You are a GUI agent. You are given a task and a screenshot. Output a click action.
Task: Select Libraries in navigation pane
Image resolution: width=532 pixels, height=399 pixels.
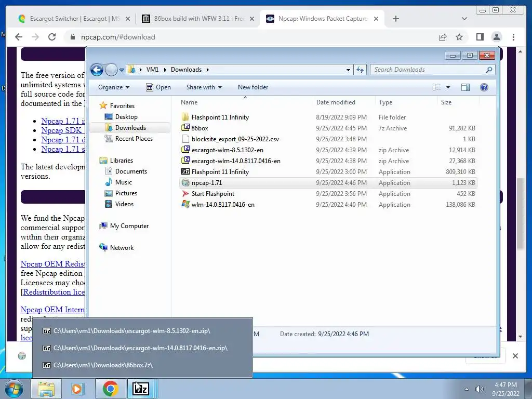pyautogui.click(x=116, y=161)
